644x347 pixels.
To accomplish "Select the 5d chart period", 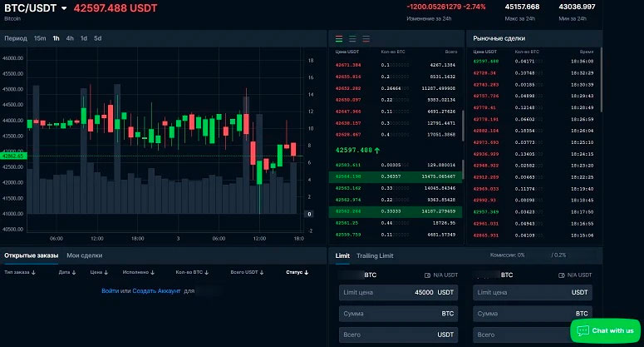I will coord(97,38).
